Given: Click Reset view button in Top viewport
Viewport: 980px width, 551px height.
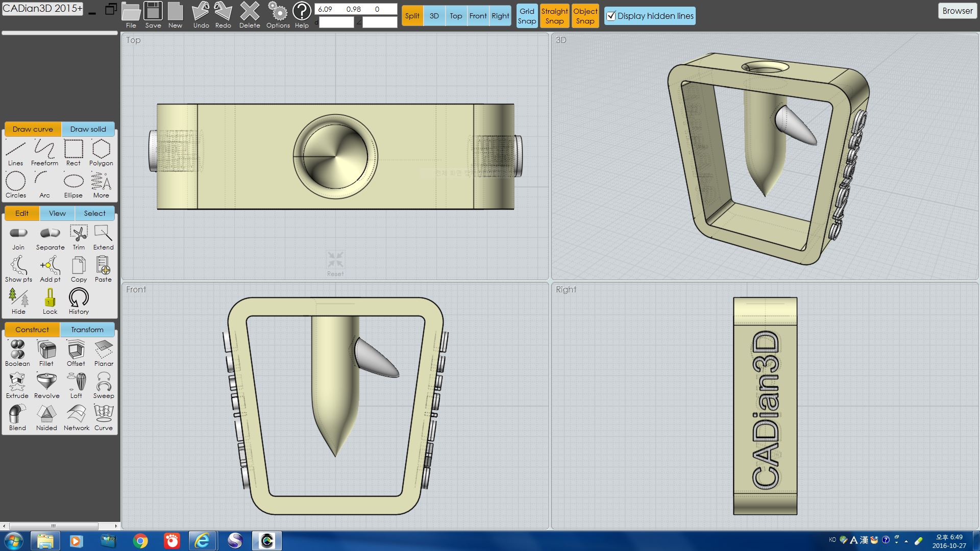Looking at the screenshot, I should click(335, 263).
